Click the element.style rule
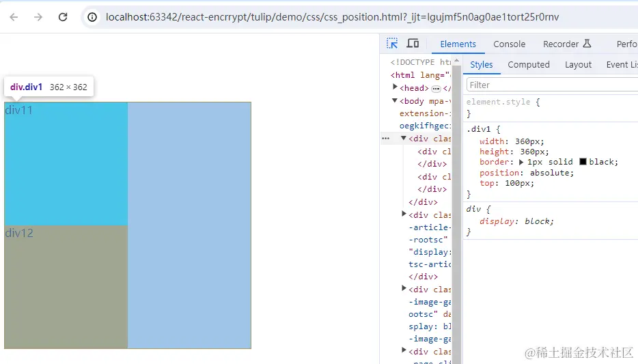Viewport: 638px width, 364px height. coord(498,102)
